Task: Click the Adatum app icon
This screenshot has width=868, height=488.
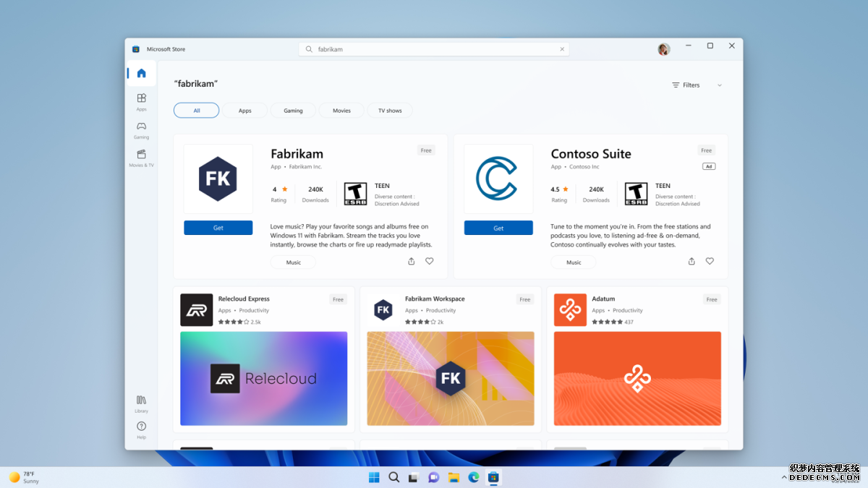Action: 570,310
